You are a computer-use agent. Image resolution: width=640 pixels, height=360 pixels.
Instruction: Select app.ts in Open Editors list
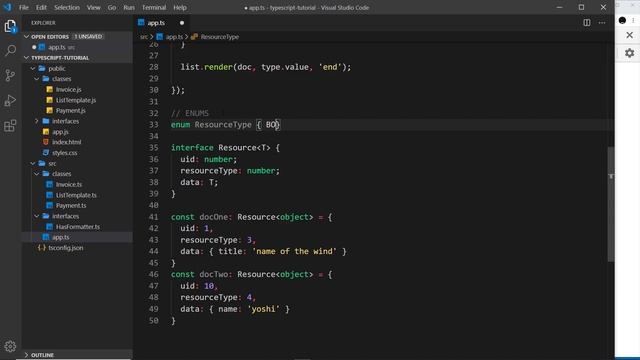(57, 47)
